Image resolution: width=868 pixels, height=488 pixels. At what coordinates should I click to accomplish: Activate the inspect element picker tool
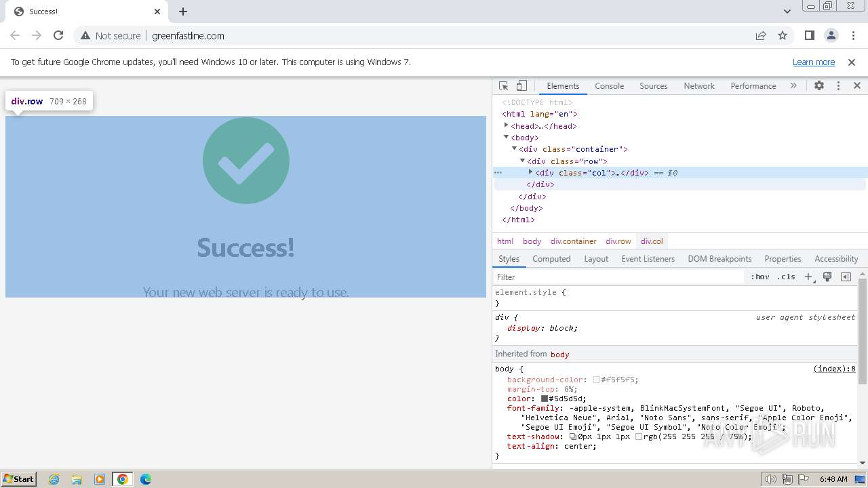coord(503,86)
